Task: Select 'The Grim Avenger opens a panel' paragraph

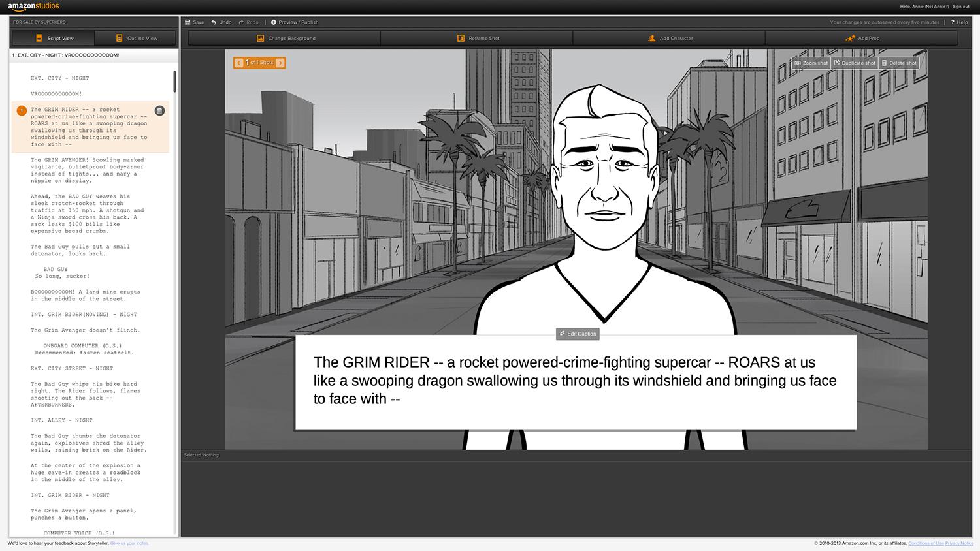Action: click(x=84, y=514)
